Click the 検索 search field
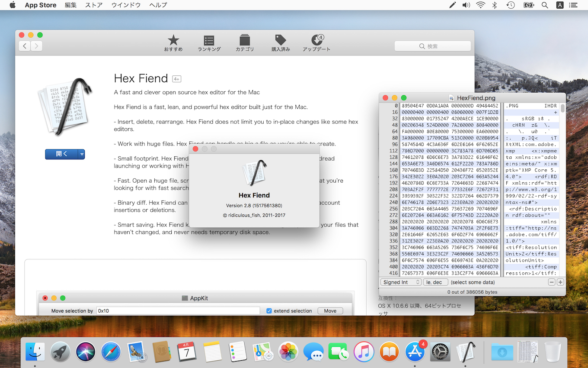588x368 pixels. [x=432, y=46]
